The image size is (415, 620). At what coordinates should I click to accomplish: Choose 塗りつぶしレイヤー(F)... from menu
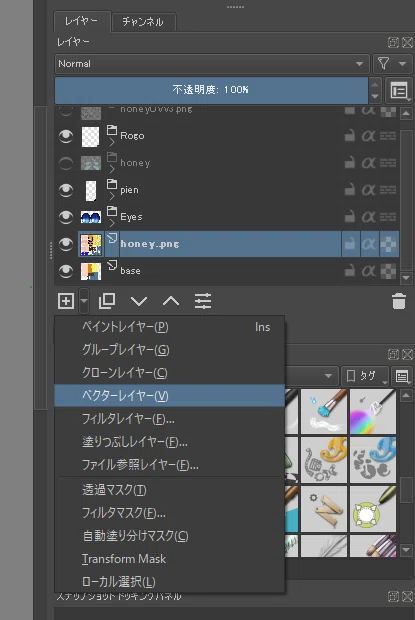pyautogui.click(x=170, y=442)
